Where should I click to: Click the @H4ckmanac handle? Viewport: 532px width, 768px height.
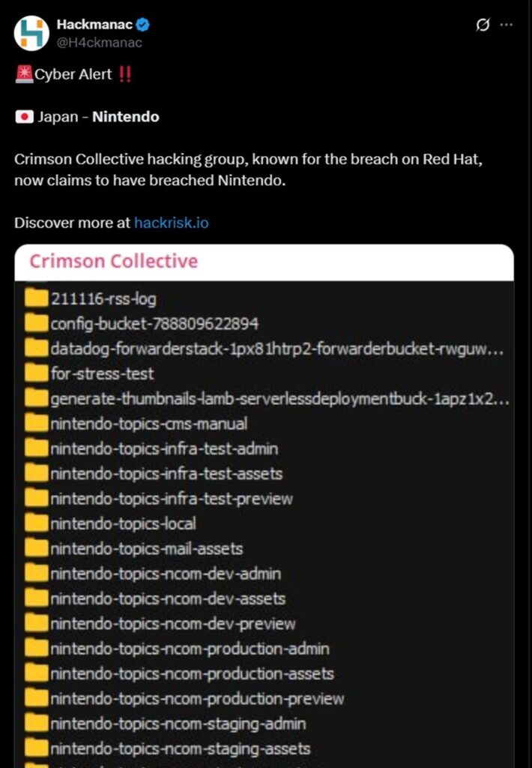99,42
